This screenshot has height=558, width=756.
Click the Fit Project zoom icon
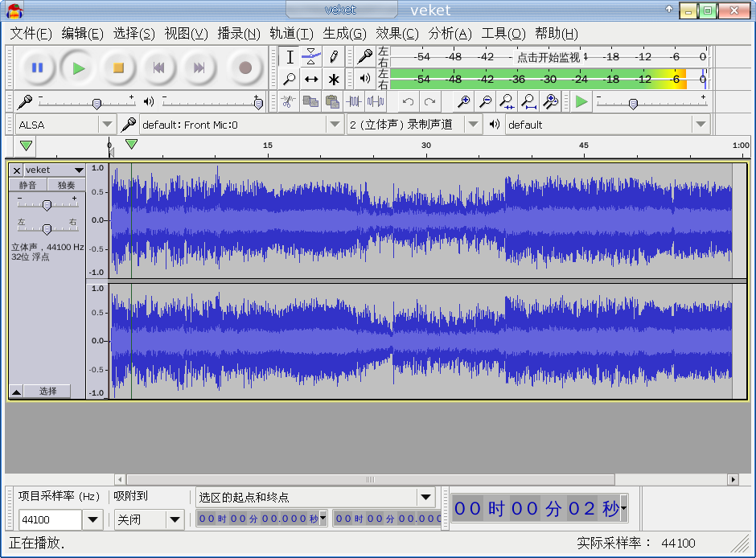pyautogui.click(x=528, y=101)
